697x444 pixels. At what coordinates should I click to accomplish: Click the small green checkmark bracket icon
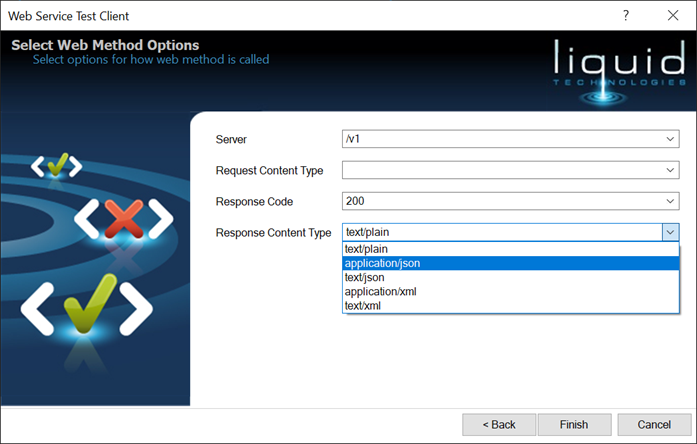[56, 165]
